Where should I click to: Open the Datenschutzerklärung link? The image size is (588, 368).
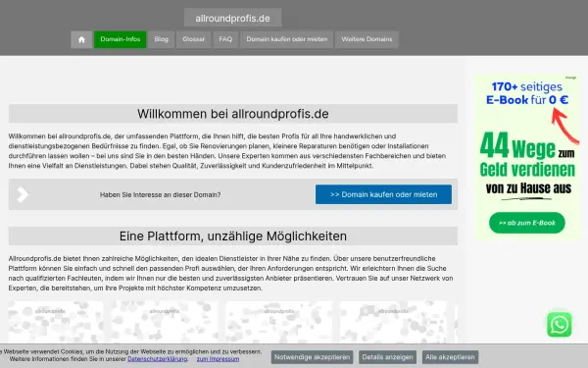pyautogui.click(x=158, y=359)
